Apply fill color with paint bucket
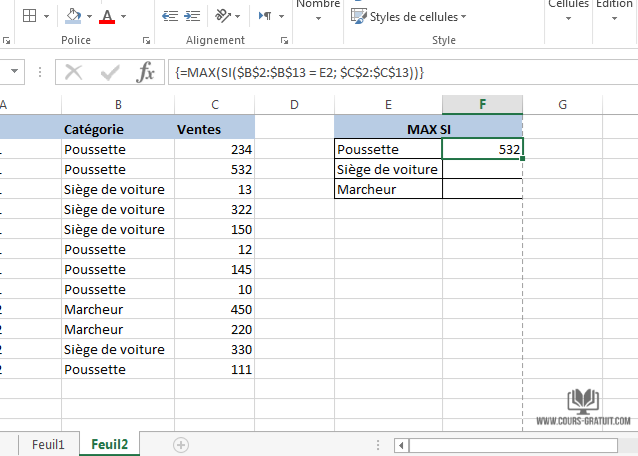The width and height of the screenshot is (638, 456). (73, 16)
